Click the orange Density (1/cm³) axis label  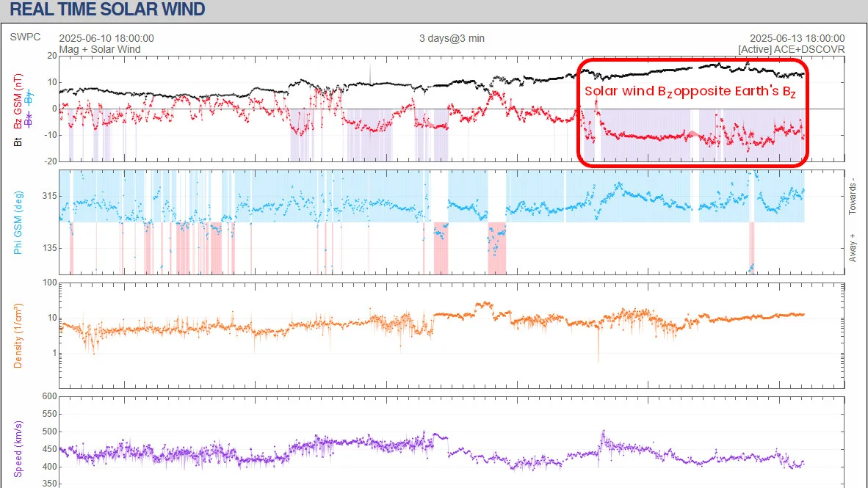pos(18,336)
